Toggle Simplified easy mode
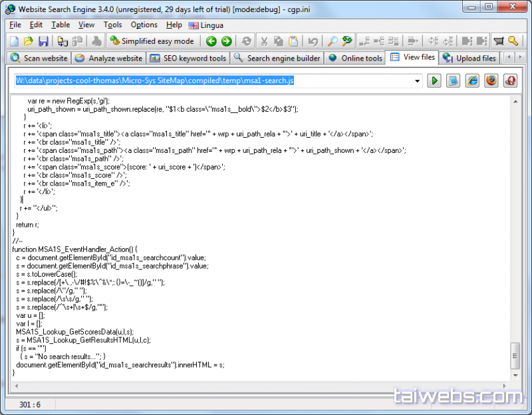 [152, 41]
